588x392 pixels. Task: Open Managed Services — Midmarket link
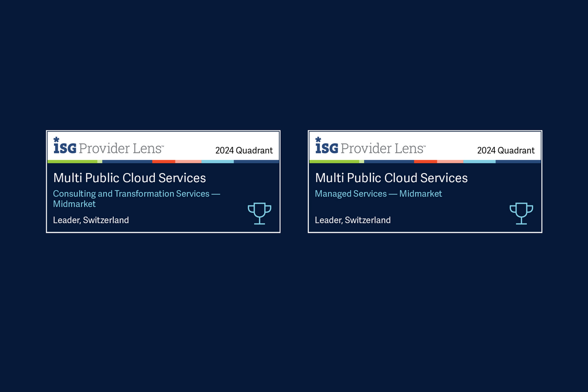coord(378,194)
